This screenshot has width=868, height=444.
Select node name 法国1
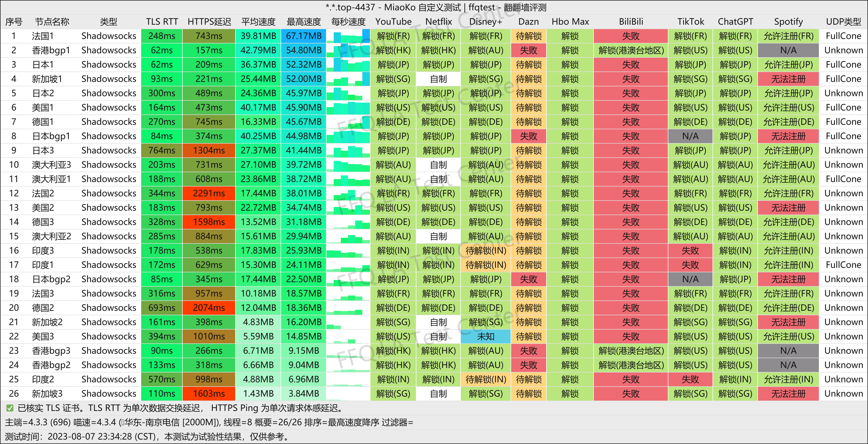pyautogui.click(x=43, y=36)
